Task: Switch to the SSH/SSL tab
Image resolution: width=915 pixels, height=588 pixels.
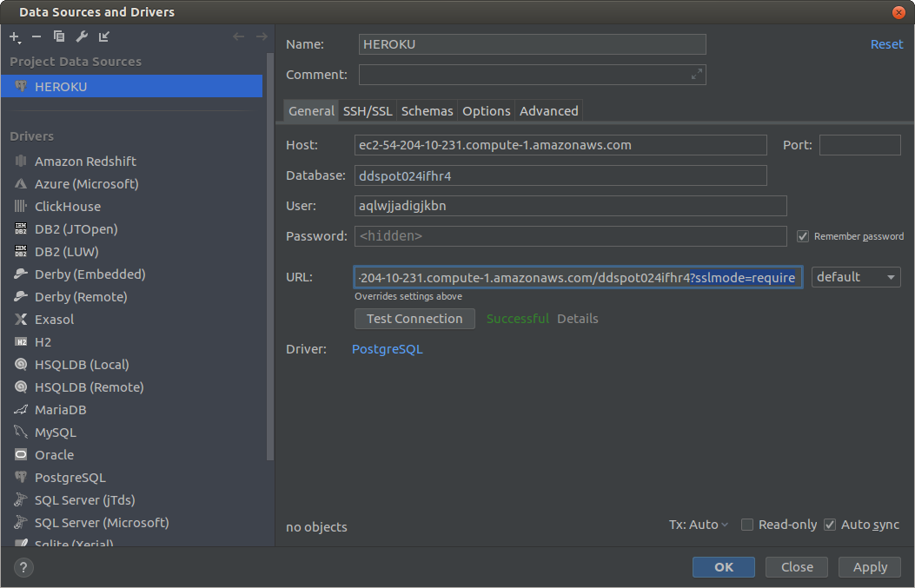Action: click(x=367, y=110)
